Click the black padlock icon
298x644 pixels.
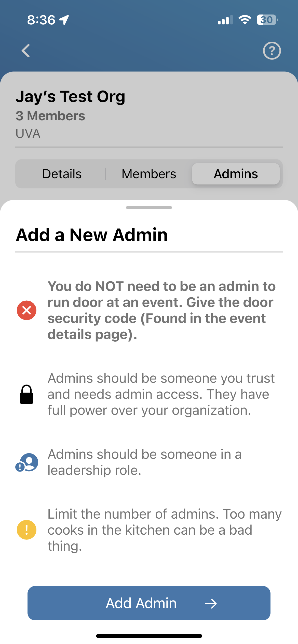coord(26,394)
